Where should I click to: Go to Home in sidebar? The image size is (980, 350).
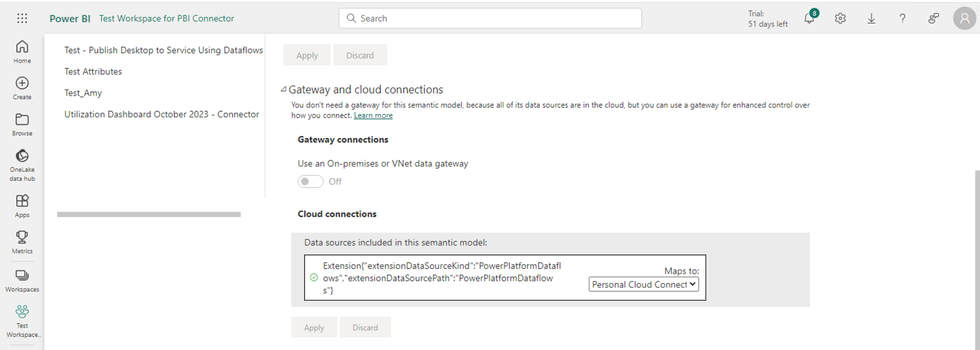pyautogui.click(x=22, y=51)
